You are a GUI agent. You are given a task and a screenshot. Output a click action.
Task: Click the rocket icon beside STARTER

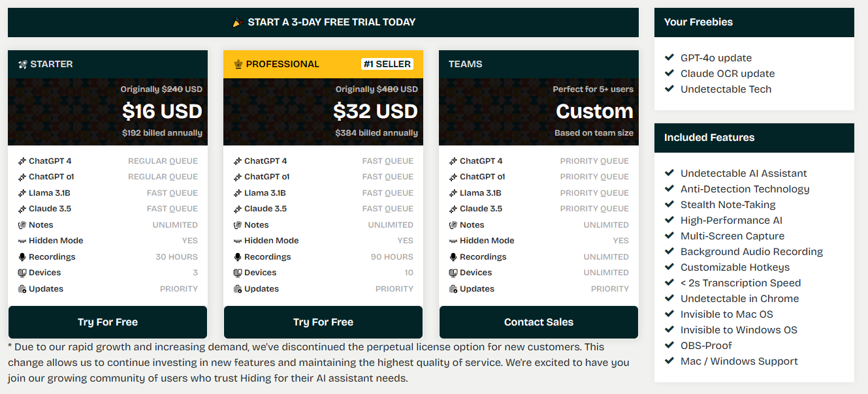[22, 64]
